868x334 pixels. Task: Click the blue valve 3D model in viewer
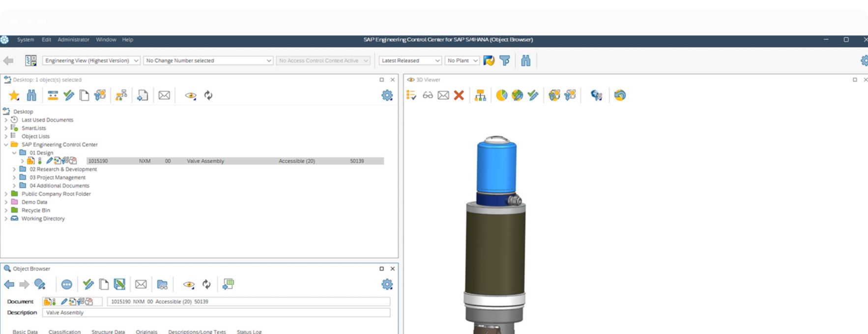495,236
